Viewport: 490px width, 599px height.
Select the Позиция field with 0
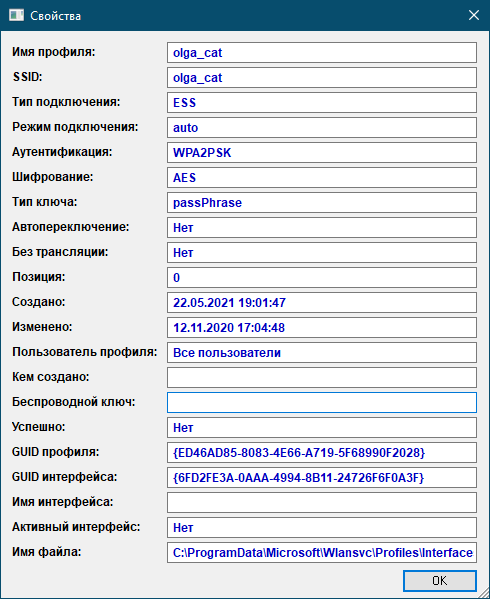pos(322,277)
